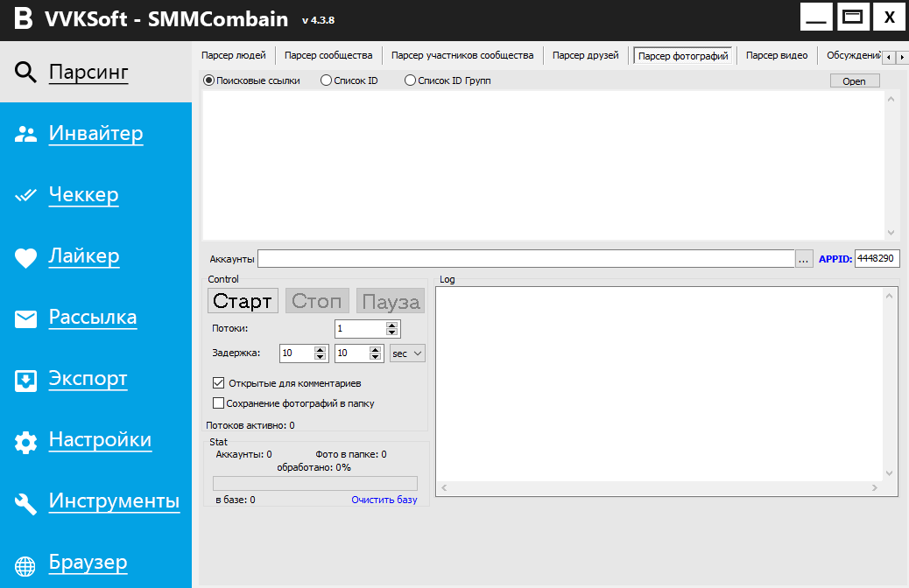The width and height of the screenshot is (909, 588).
Task: Click the wrench icon for Инструменты
Action: pos(26,503)
